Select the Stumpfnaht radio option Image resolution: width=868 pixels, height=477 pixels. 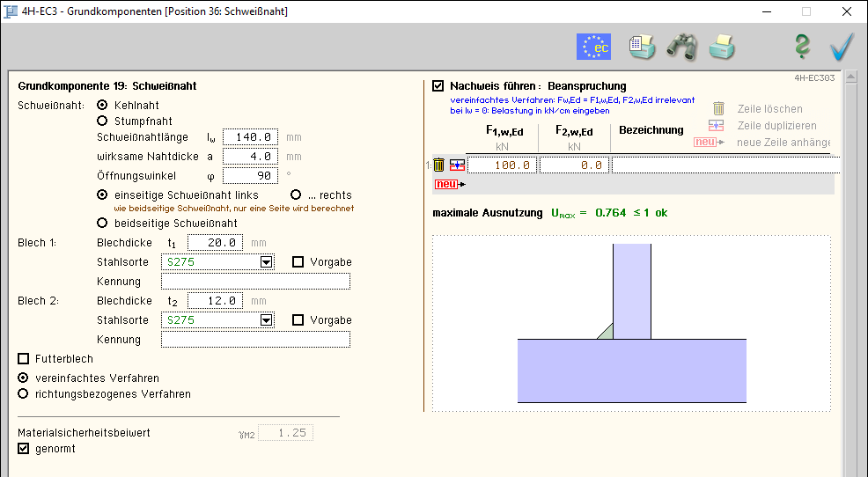tap(102, 121)
